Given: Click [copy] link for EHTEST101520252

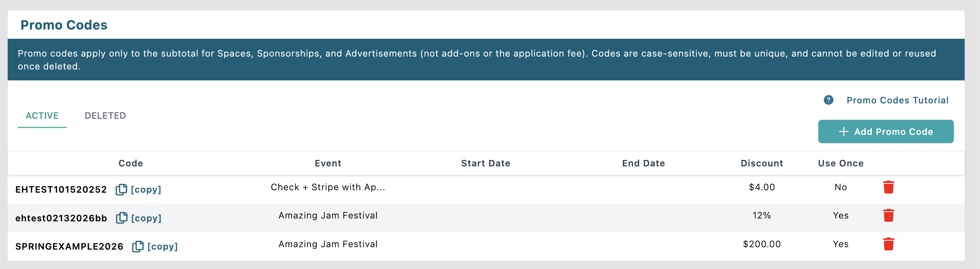Looking at the screenshot, I should coord(146,189).
